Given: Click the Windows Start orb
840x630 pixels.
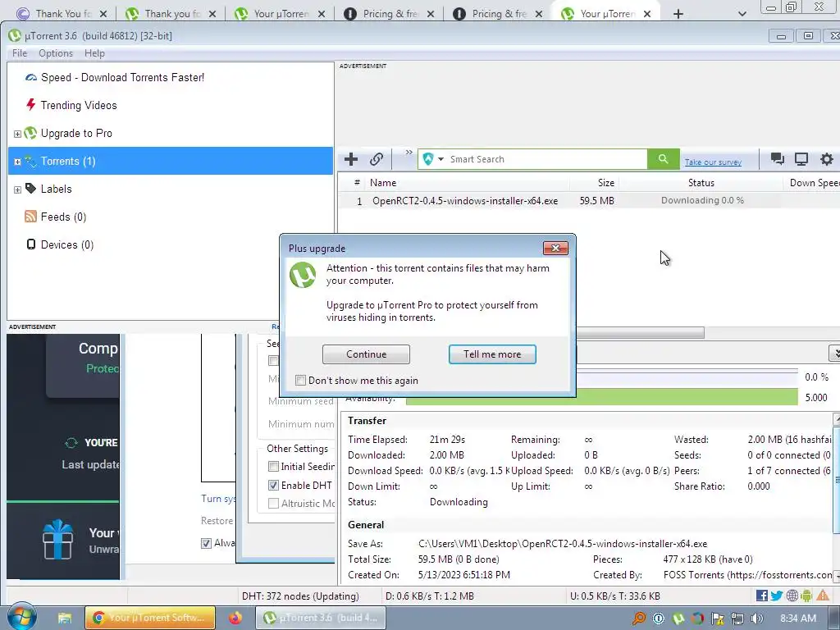Looking at the screenshot, I should pos(21,617).
